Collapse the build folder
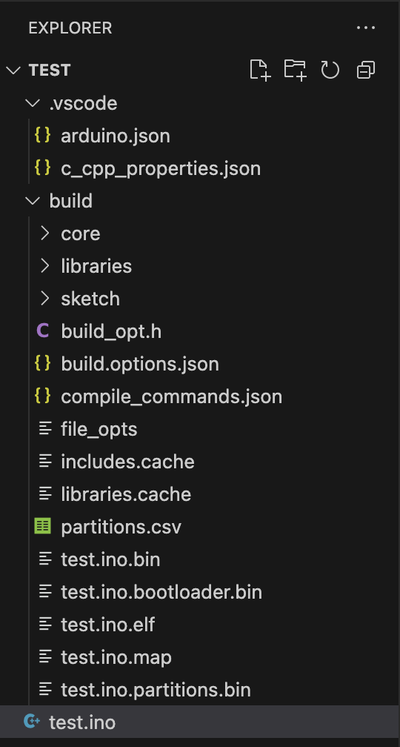 coord(200,201)
